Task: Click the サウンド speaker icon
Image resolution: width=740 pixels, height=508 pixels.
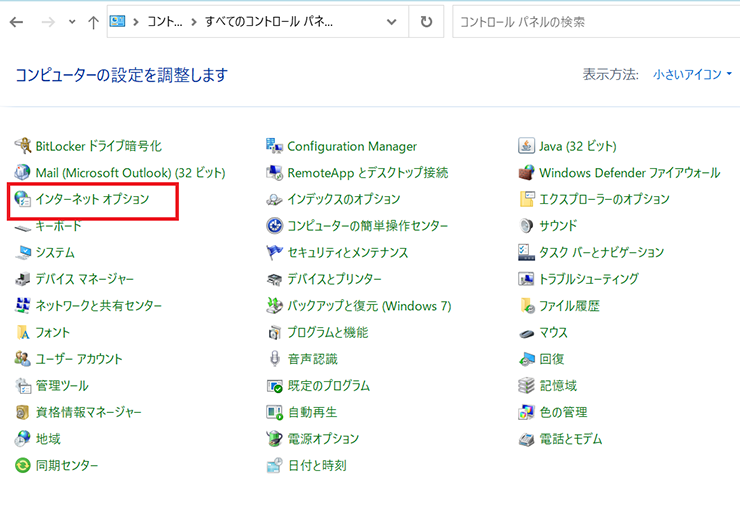Action: pyautogui.click(x=527, y=226)
